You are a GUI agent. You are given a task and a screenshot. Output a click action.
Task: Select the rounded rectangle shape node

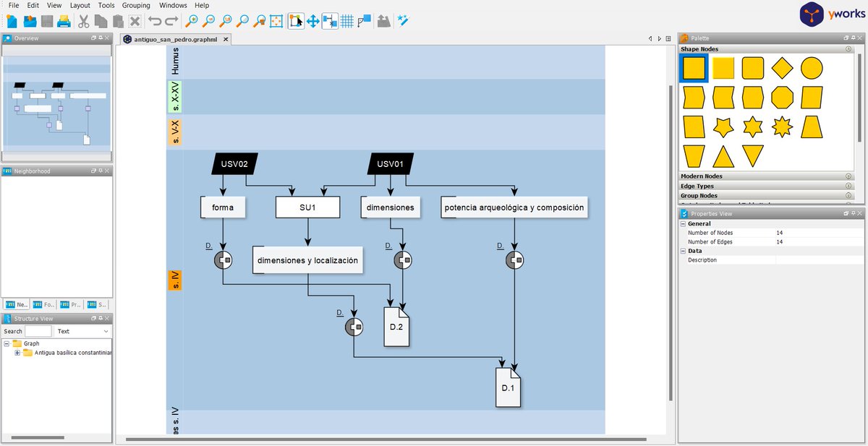(x=753, y=68)
